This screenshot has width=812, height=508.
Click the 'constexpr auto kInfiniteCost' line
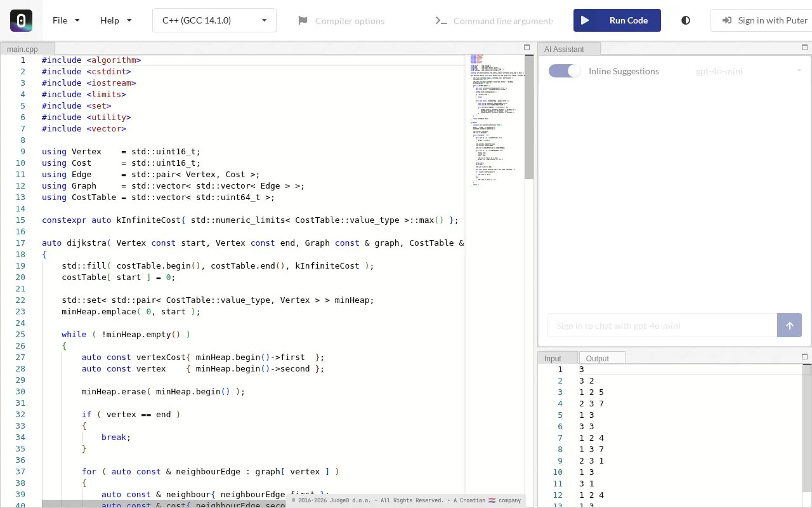pyautogui.click(x=250, y=220)
